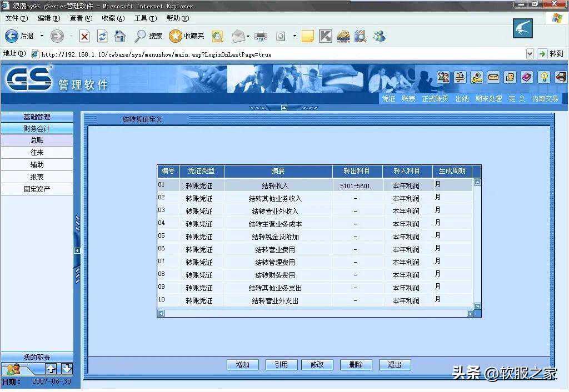Open the 凭证 menu in navigation bar

[x=388, y=98]
